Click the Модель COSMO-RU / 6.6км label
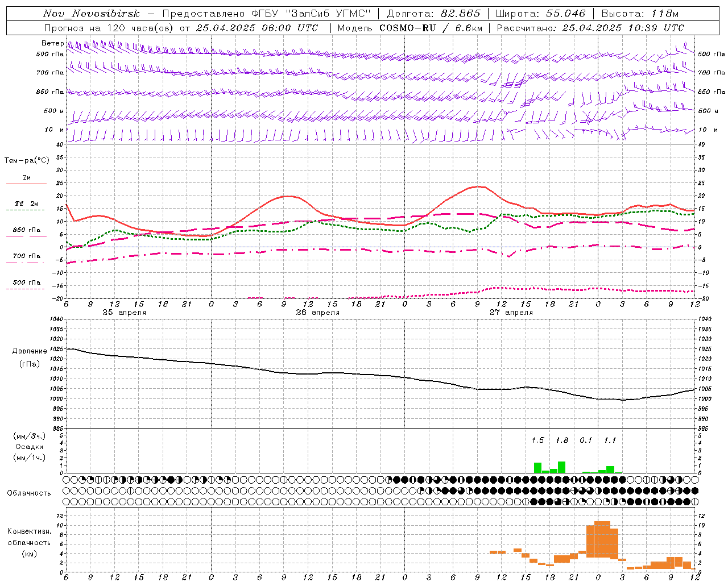 [x=410, y=28]
